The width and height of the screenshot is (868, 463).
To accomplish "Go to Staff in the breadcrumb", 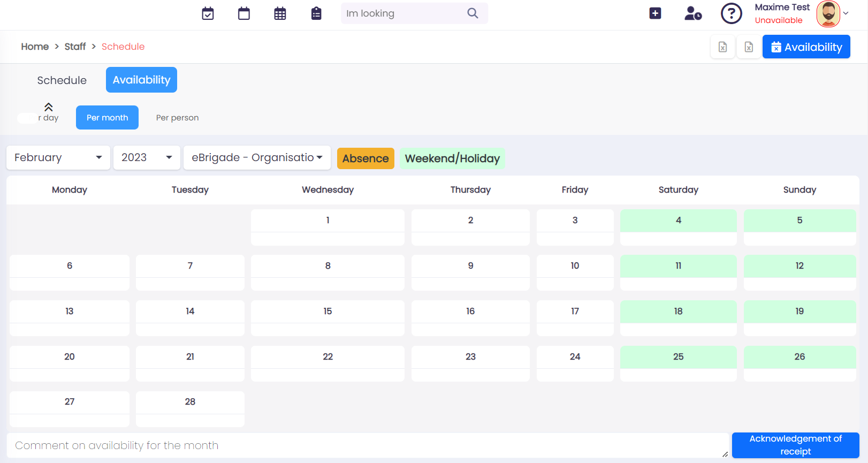I will pyautogui.click(x=75, y=47).
